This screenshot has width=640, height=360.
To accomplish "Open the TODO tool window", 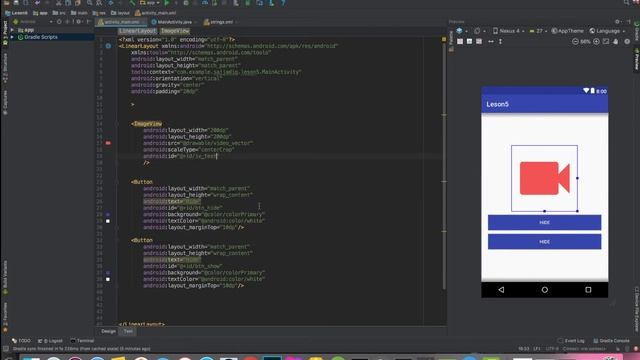I will tap(21, 341).
